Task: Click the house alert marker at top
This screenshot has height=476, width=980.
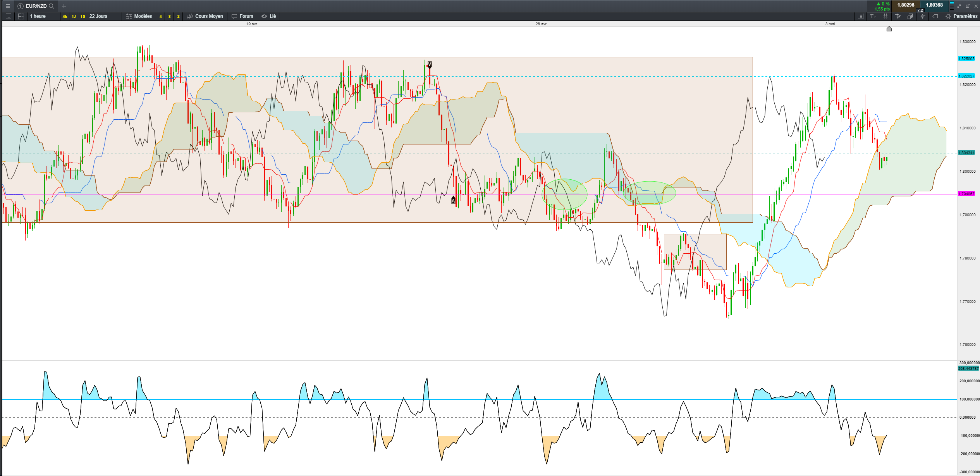Action: click(889, 29)
